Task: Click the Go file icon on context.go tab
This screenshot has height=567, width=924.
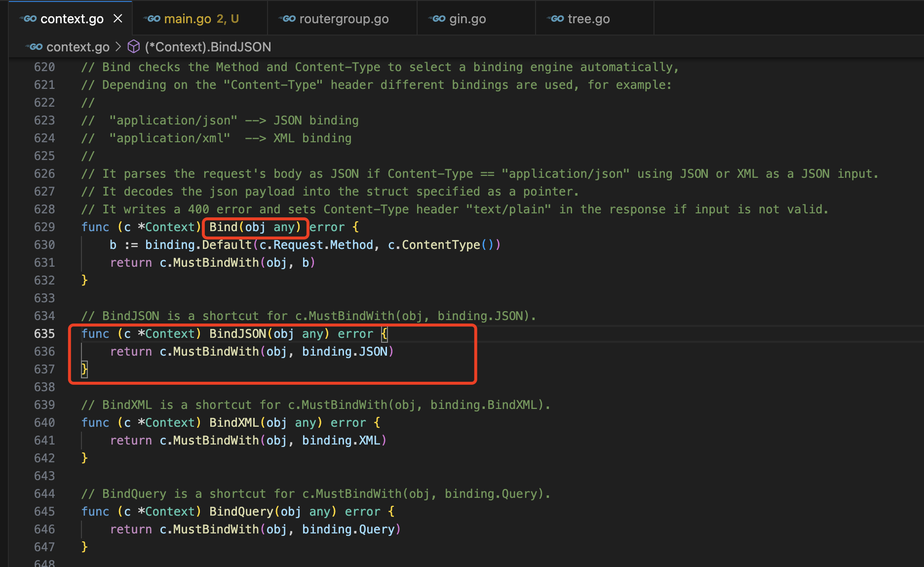Action: coord(28,19)
